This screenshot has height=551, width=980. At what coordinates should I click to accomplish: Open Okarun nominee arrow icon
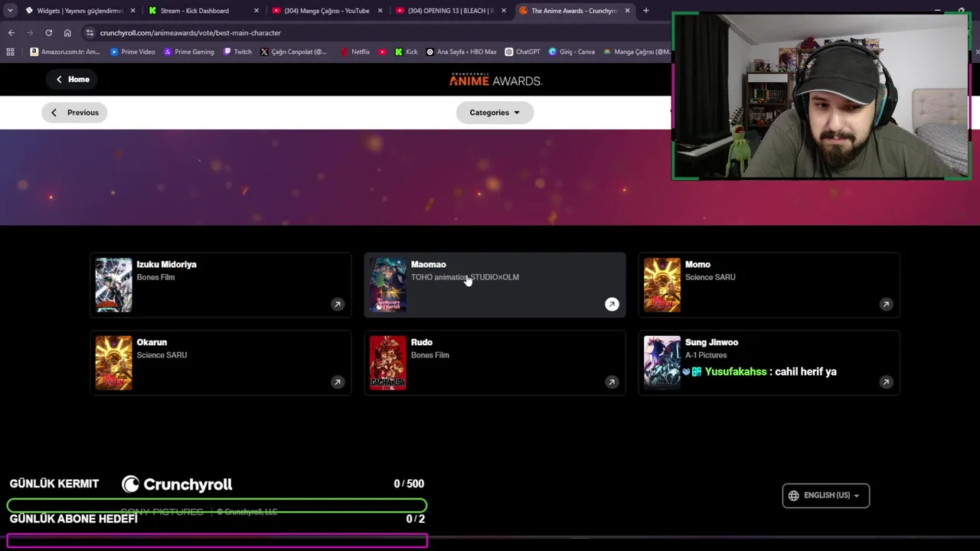coord(338,382)
